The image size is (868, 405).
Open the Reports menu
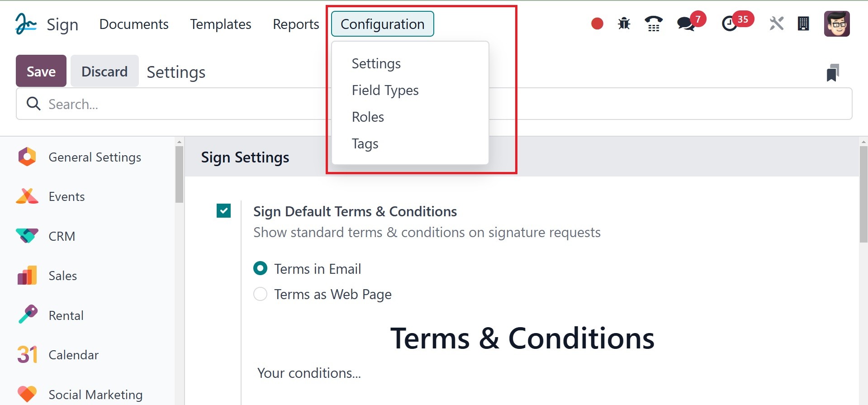296,24
